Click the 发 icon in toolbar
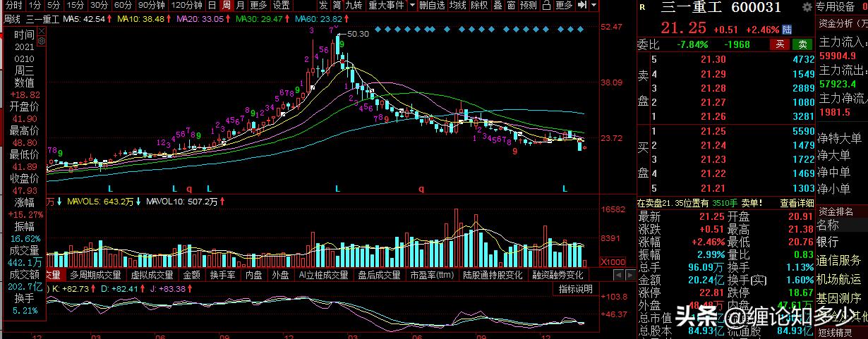Screen dimensions: 868x339 323,6
